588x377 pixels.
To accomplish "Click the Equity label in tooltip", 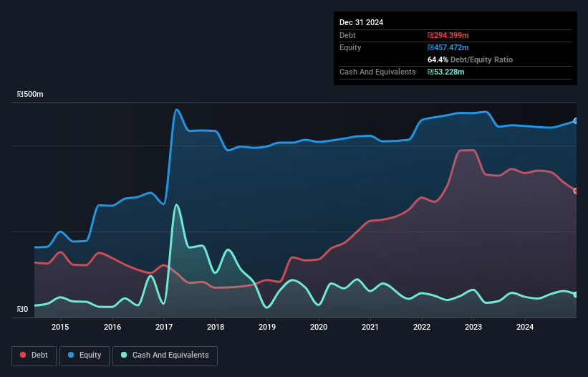I will point(350,47).
